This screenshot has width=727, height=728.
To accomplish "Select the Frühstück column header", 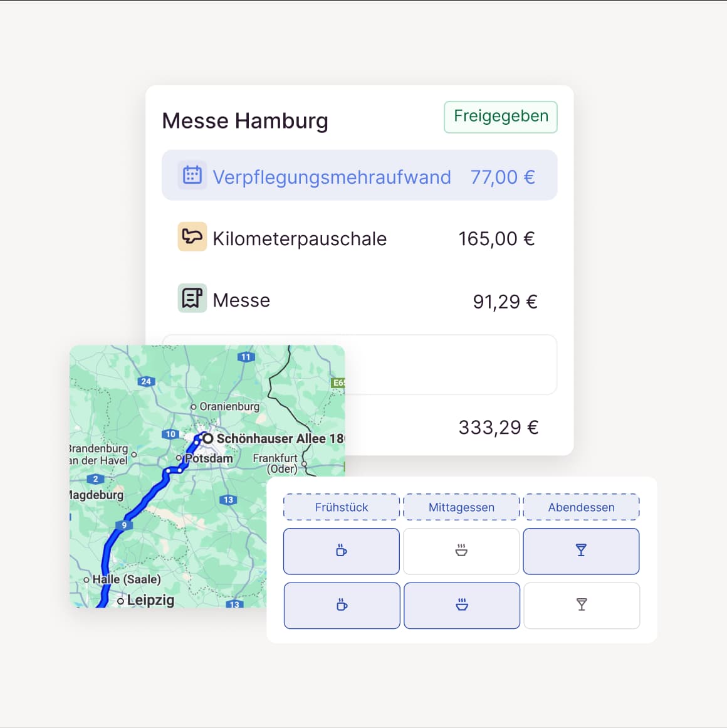I will pyautogui.click(x=342, y=507).
